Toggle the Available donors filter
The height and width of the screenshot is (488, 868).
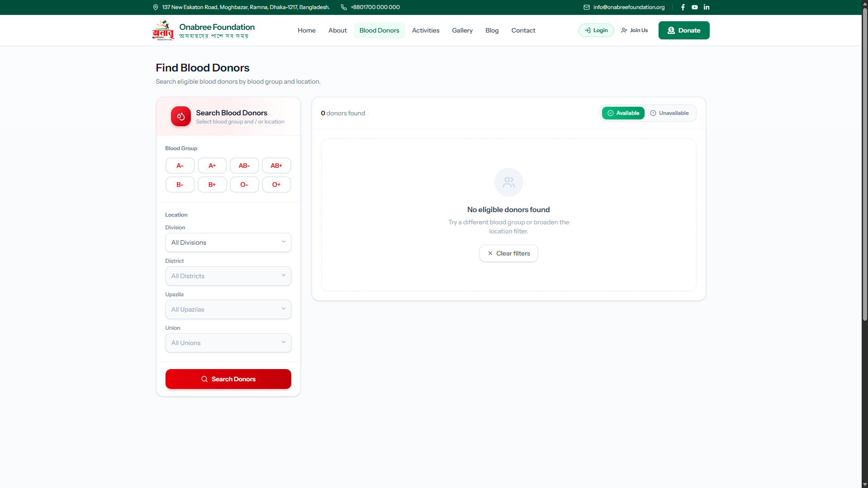tap(623, 113)
